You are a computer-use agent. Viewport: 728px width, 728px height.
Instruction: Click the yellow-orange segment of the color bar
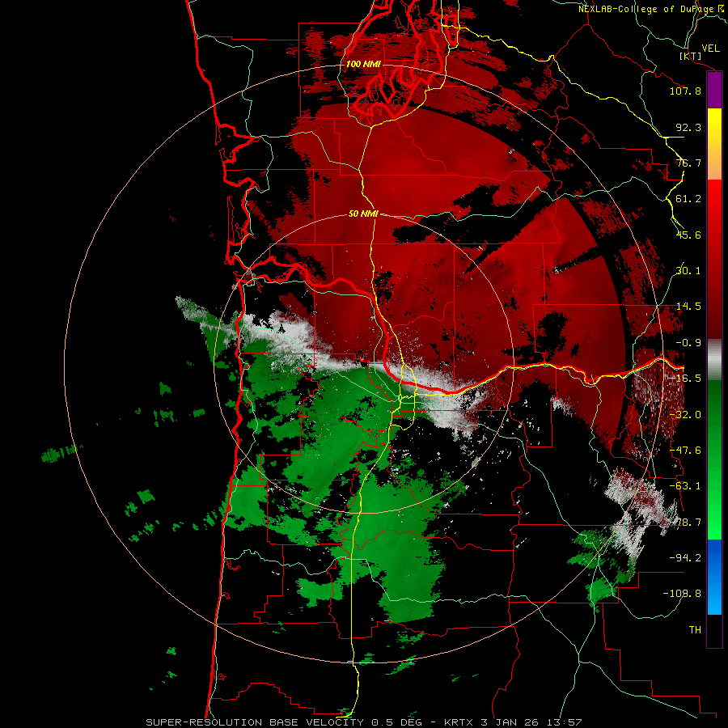714,144
